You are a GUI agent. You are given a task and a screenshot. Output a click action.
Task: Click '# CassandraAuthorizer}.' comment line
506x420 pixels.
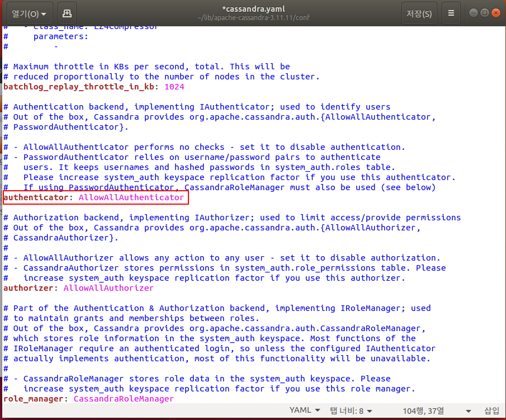tap(61, 238)
